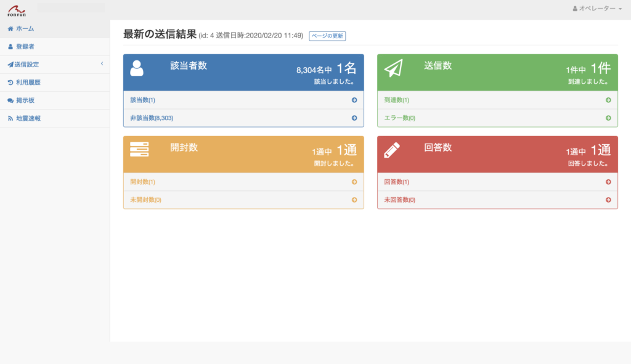This screenshot has width=631, height=364.
Task: Open the 到達数(1) link
Action: [396, 100]
